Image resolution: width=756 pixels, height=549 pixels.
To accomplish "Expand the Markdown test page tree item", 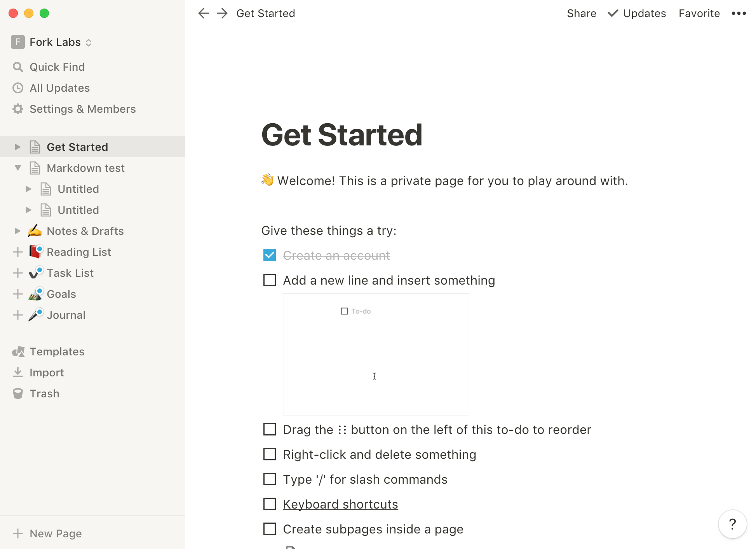I will (x=17, y=168).
